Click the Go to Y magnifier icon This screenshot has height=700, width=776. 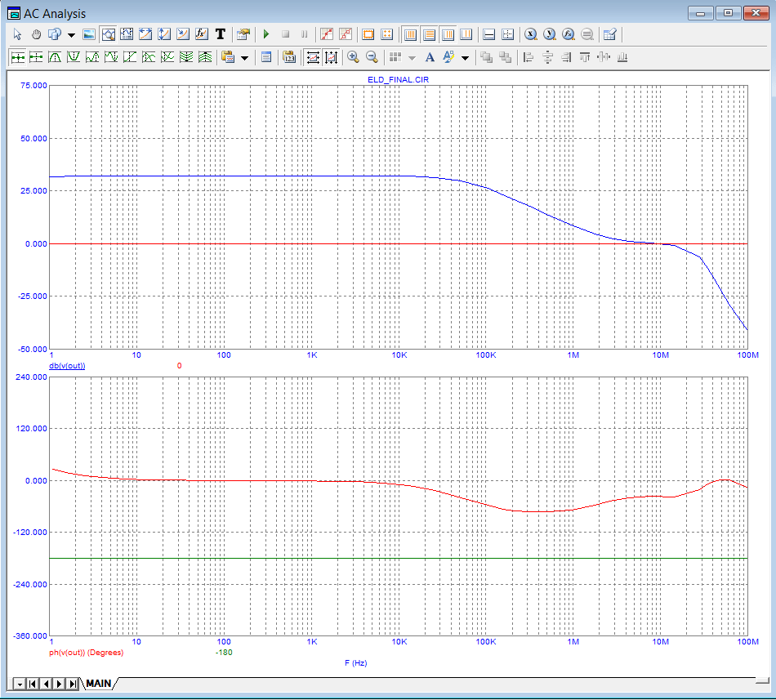click(550, 34)
